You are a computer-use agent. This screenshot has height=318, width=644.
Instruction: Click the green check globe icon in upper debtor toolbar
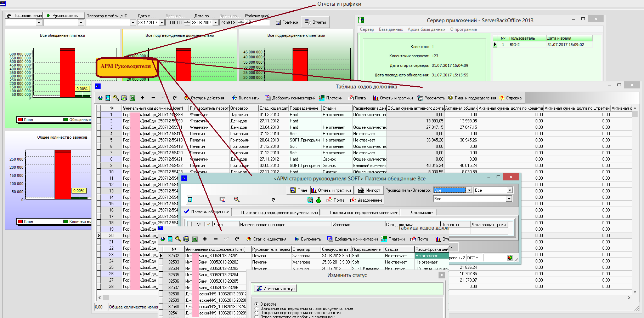pyautogui.click(x=101, y=98)
